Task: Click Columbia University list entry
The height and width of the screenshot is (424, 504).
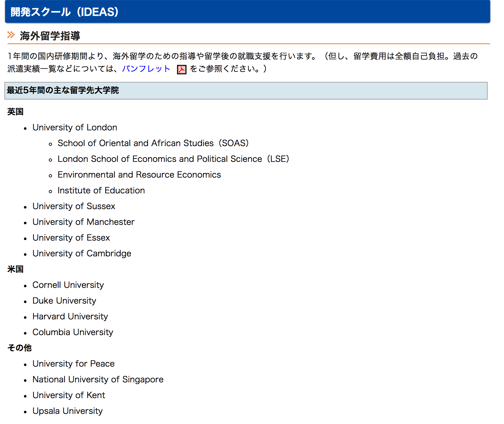Action: (x=73, y=332)
